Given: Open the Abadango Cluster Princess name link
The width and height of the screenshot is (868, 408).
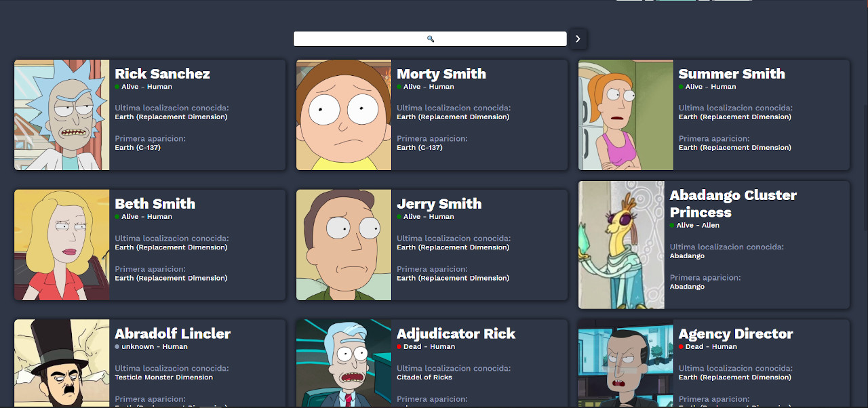Looking at the screenshot, I should 733,203.
